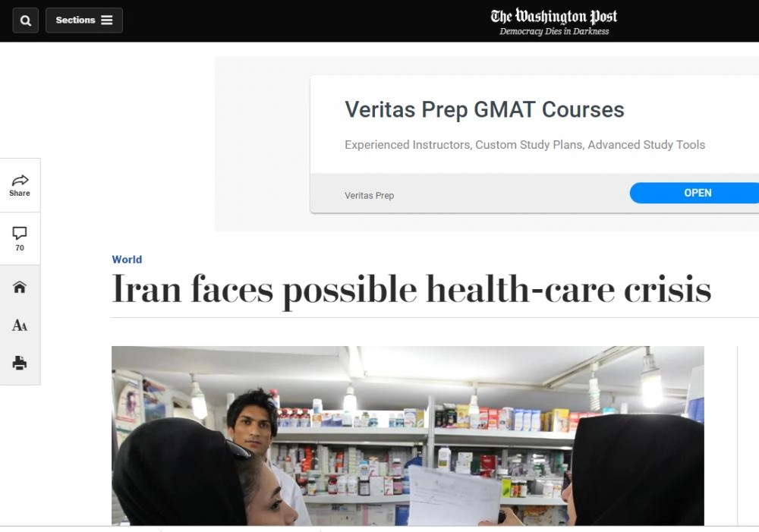Open the Veritas Prep GMAT Courses headline

(484, 110)
